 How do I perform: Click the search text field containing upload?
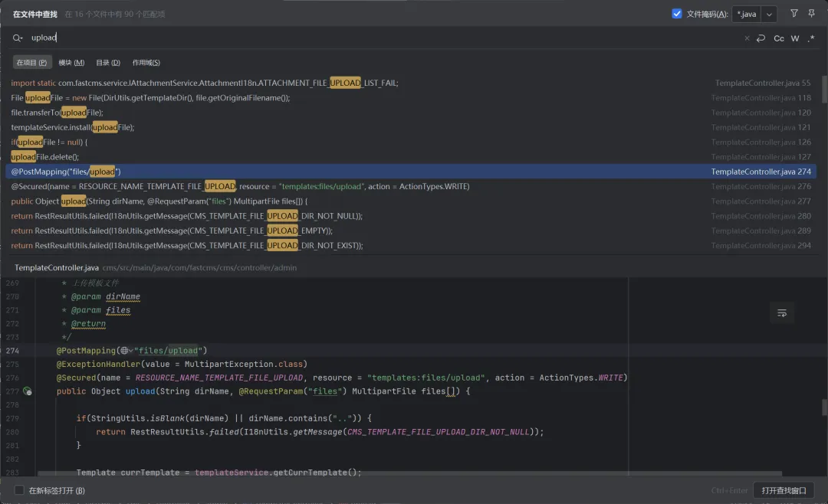383,38
